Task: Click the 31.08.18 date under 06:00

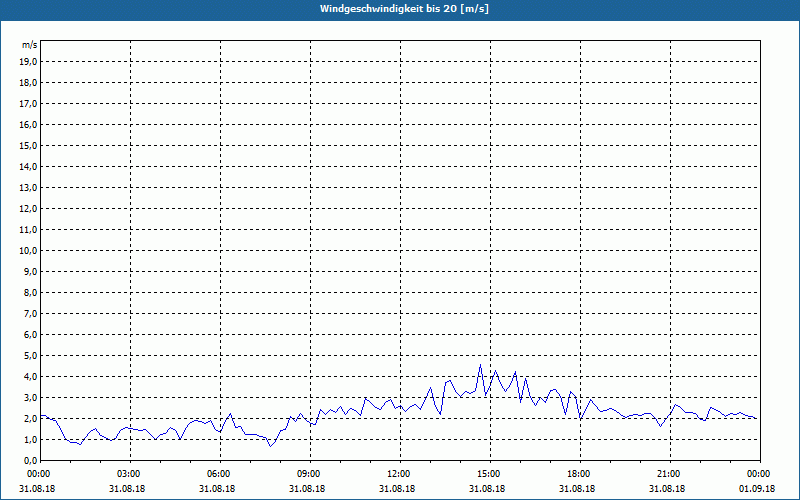Action: 217,489
